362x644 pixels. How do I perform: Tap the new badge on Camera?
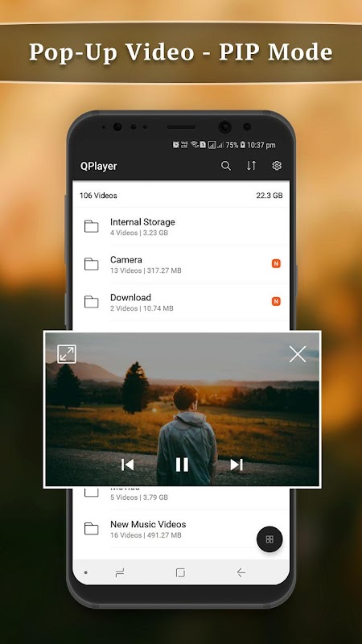pos(276,264)
